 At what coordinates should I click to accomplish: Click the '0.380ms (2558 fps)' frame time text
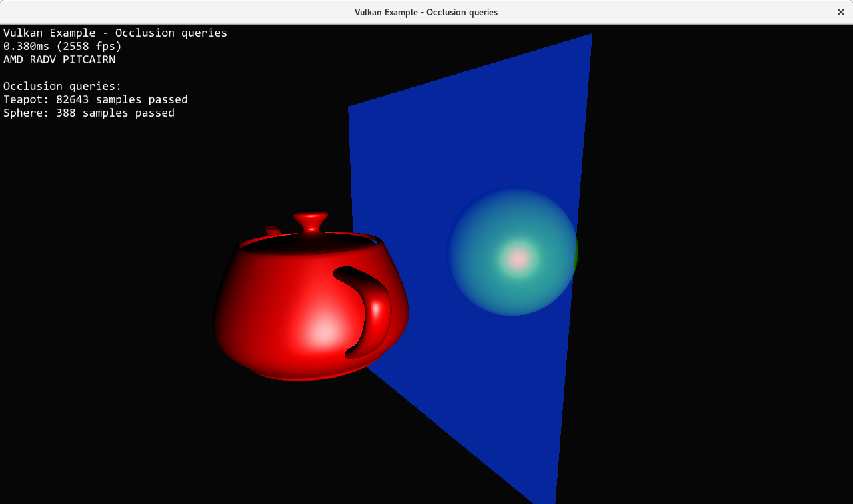click(x=63, y=46)
